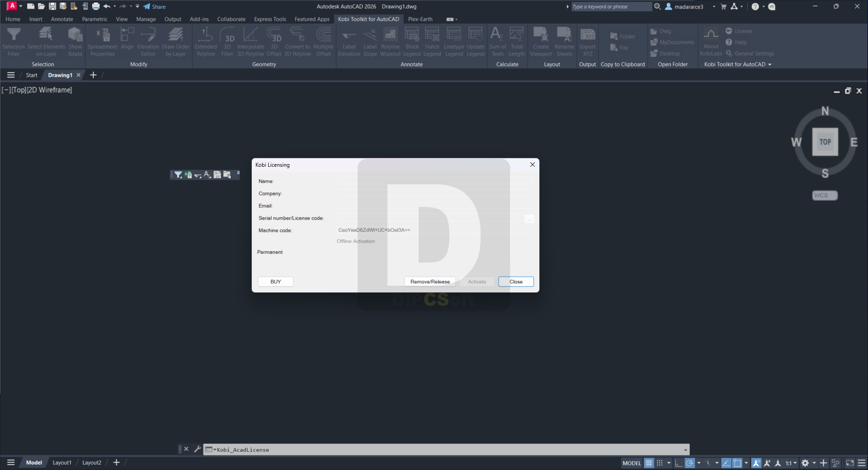This screenshot has width=868, height=470.
Task: Switch to the Home ribbon tab
Action: coord(13,19)
